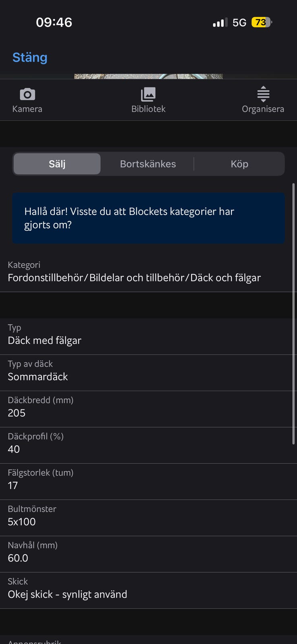
Task: Open the Kamera to take a photo
Action: [x=27, y=100]
